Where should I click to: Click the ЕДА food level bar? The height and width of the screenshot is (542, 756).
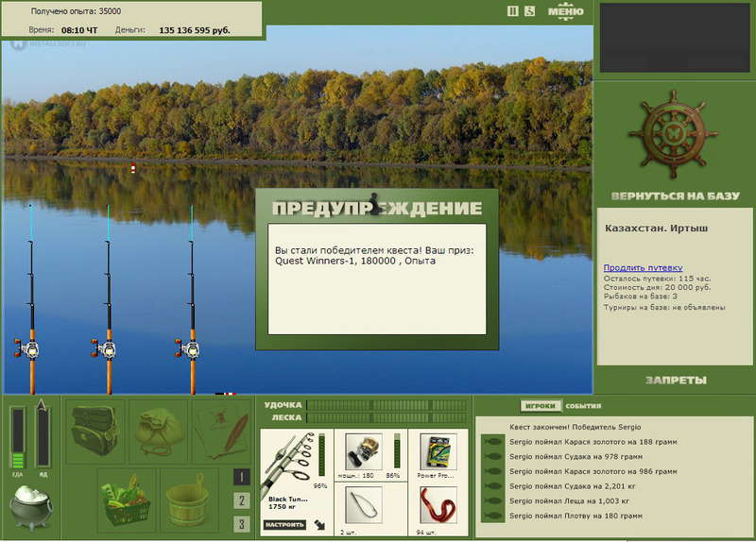point(17,437)
